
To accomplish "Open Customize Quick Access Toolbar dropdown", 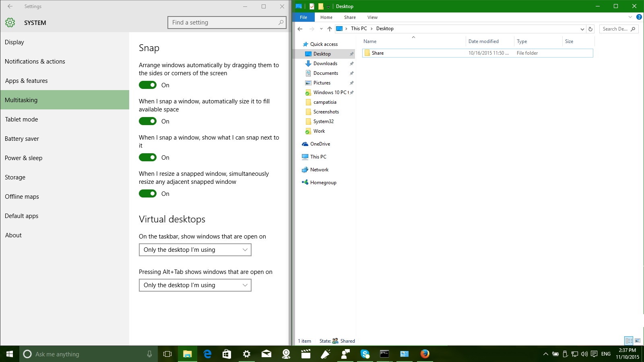I will 328,6.
